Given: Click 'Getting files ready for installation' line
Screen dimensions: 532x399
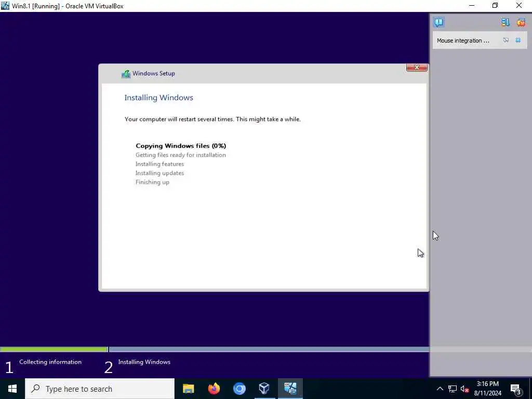Looking at the screenshot, I should pos(180,155).
